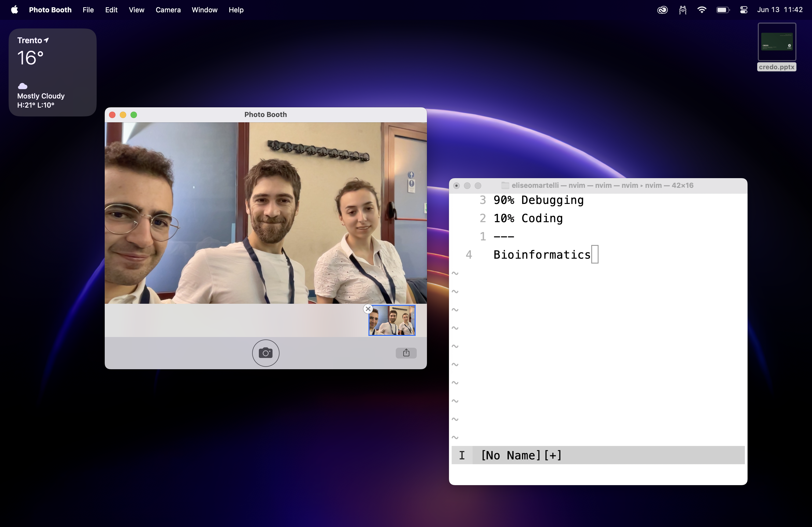Image resolution: width=812 pixels, height=527 pixels.
Task: Click the 'Bioinformatics' line in nvim
Action: (x=542, y=255)
